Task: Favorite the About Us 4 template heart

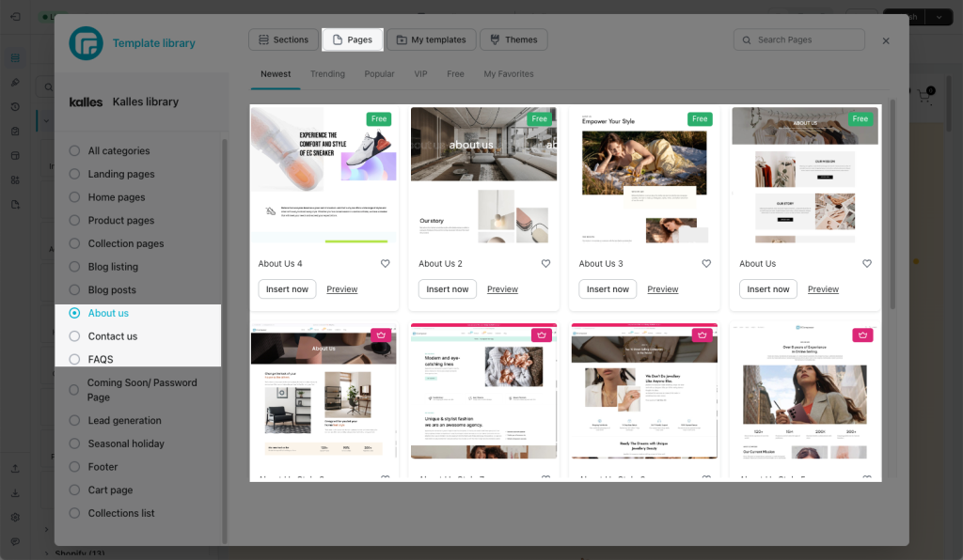Action: tap(385, 264)
